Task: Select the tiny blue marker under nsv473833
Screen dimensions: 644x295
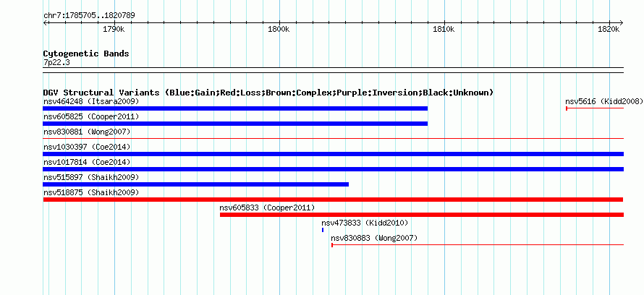Action: click(x=323, y=230)
